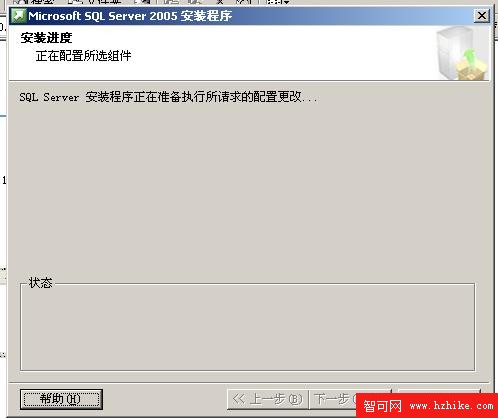
Task: Click inside the empty 状态 status panel
Action: point(247,328)
